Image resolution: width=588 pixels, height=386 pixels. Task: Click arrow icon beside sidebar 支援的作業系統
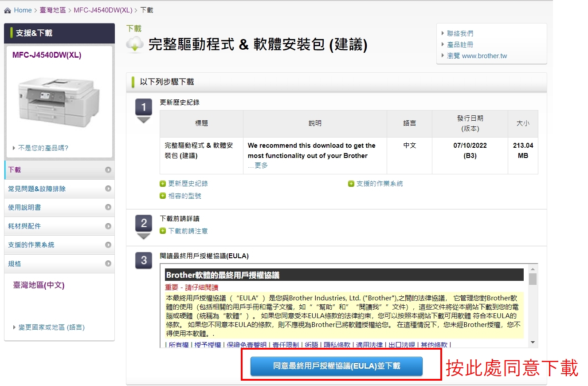pos(108,244)
